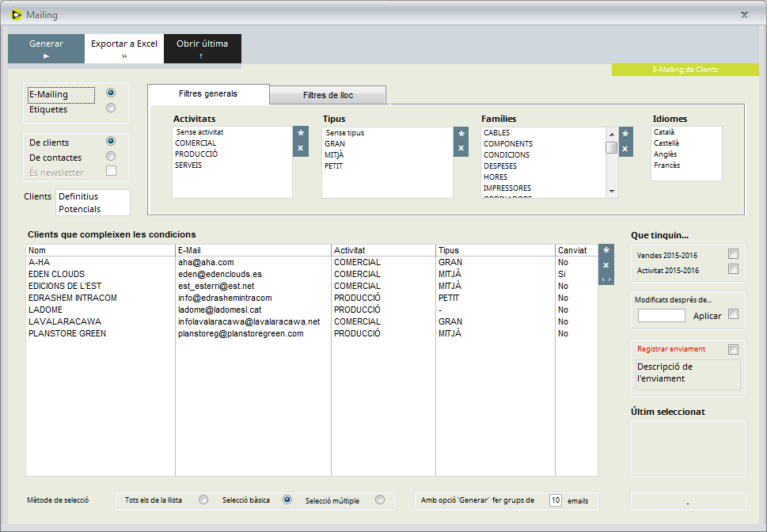Clear Famílies selection with x button
767x532 pixels.
coord(625,148)
